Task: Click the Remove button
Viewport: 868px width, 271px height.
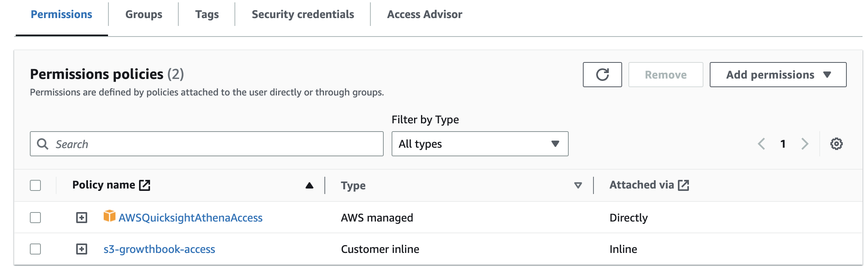Action: (x=666, y=75)
